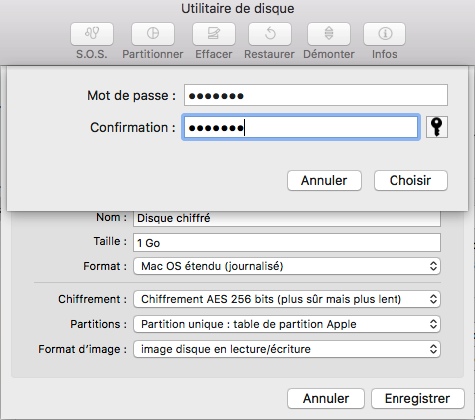
Task: Click inside the Confirmation password field
Action: [x=301, y=127]
